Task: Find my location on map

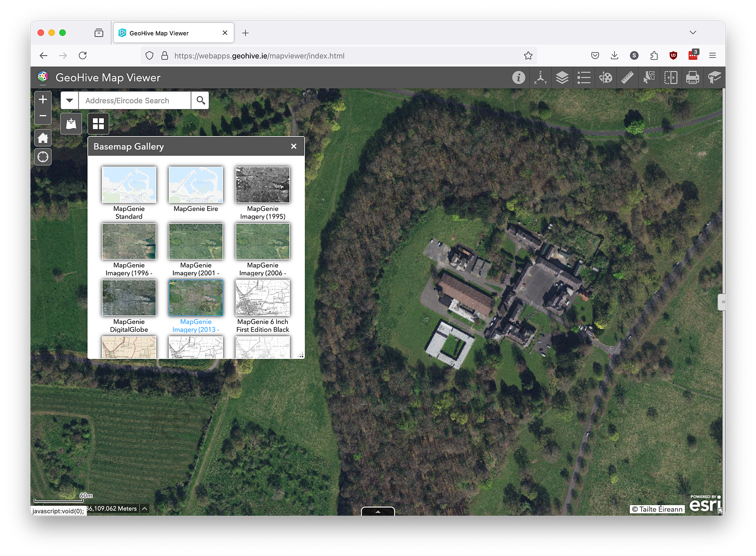Action: 43,157
